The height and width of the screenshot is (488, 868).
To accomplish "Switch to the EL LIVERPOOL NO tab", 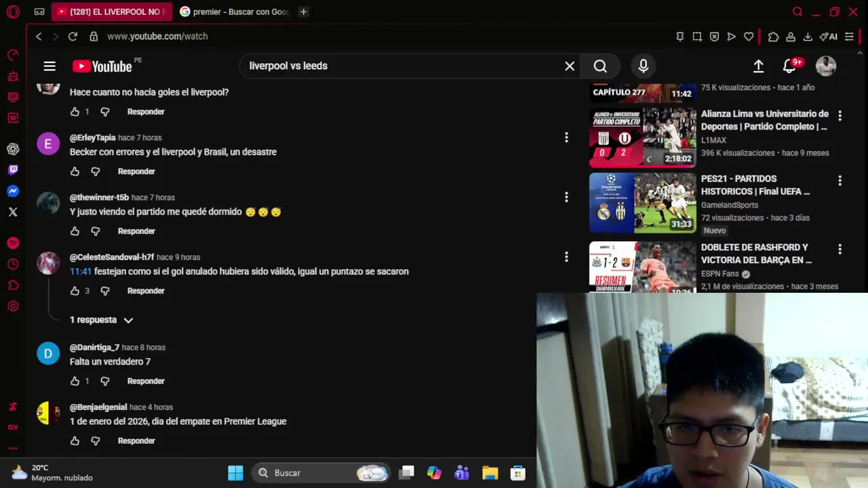I will click(112, 12).
